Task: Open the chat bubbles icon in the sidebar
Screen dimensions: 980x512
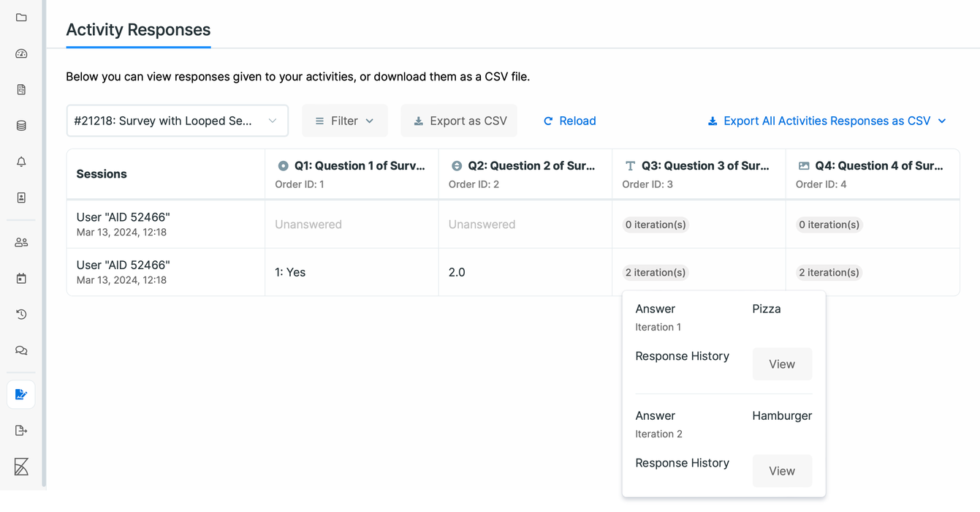Action: tap(20, 350)
